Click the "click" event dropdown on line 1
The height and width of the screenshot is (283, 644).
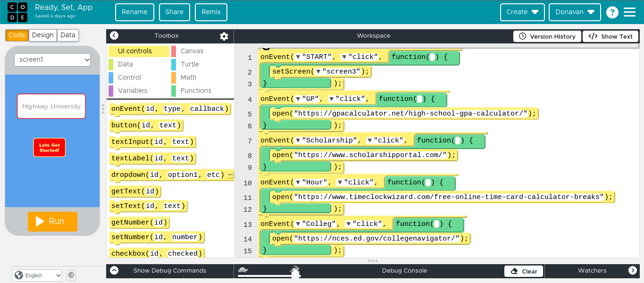coord(360,57)
